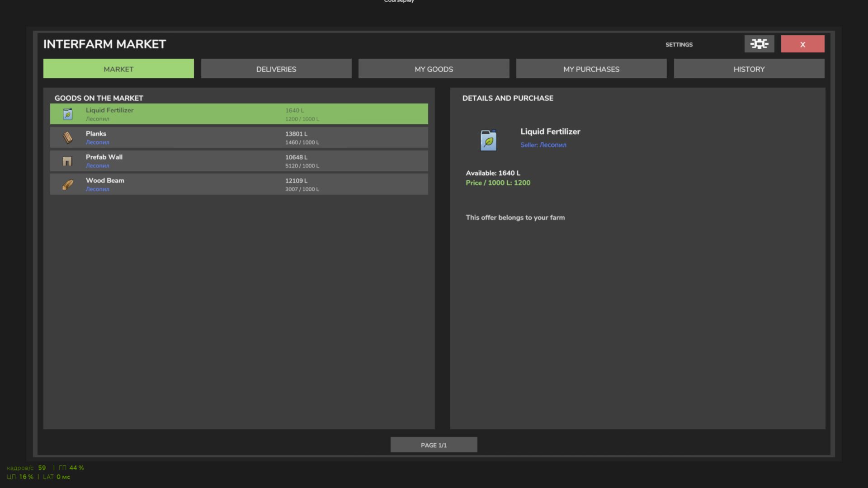Open the Deliveries tab

click(276, 69)
